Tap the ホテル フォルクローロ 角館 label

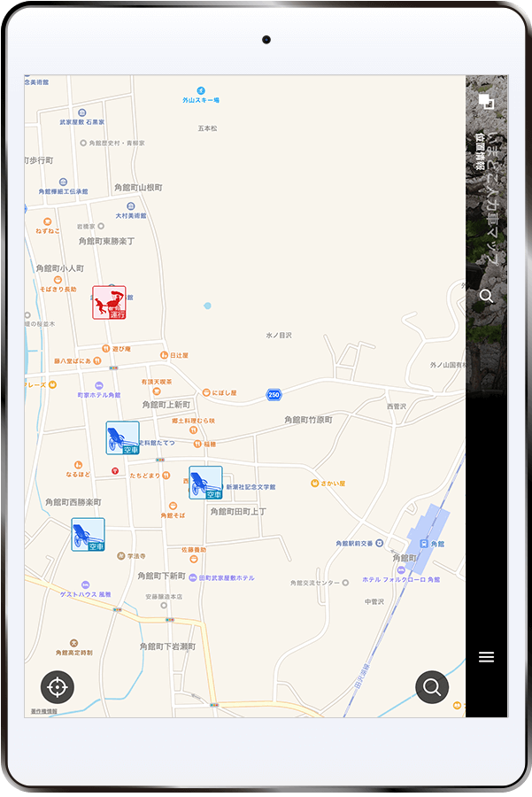pyautogui.click(x=400, y=580)
